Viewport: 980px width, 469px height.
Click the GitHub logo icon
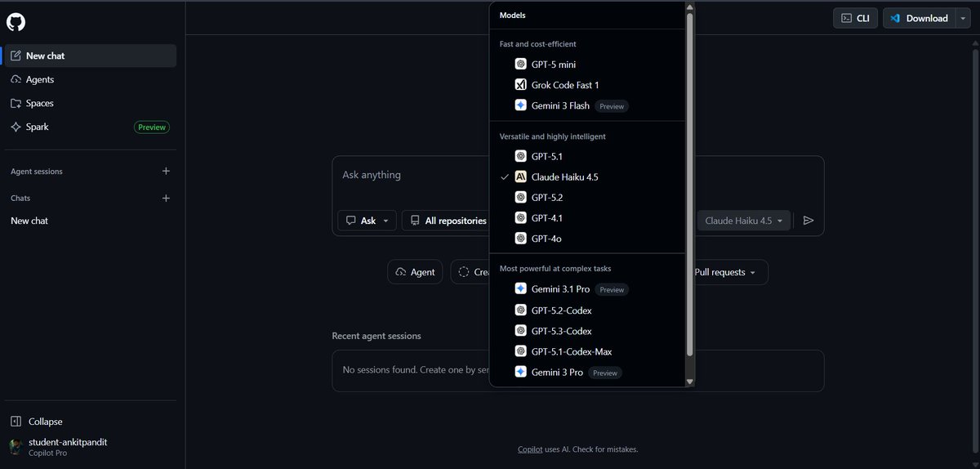click(x=16, y=22)
